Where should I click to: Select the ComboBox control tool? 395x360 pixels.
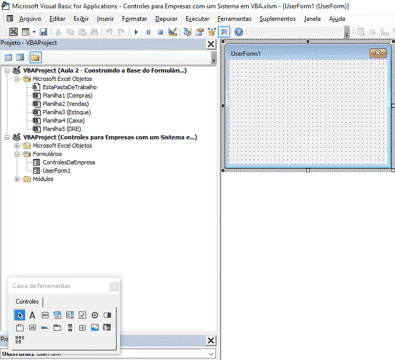57,315
